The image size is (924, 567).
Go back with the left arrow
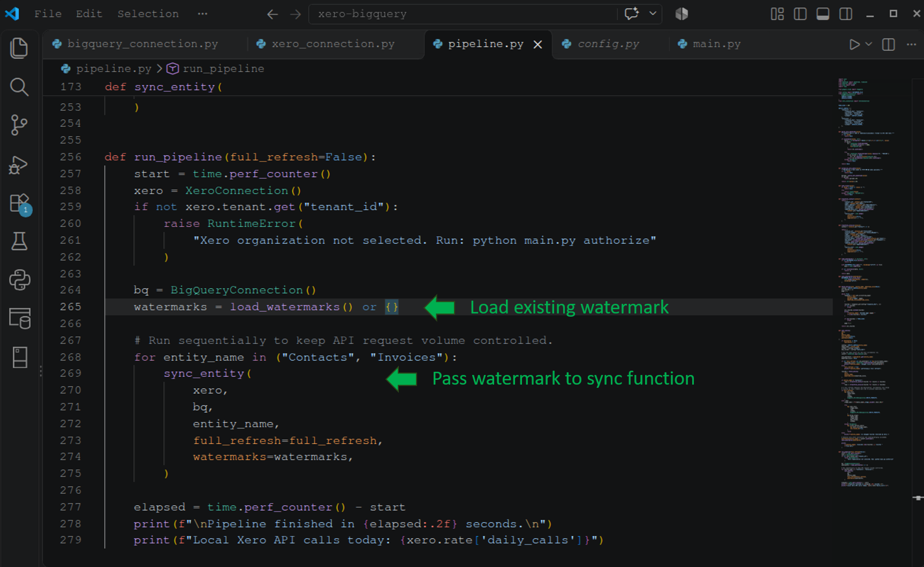[x=272, y=14]
